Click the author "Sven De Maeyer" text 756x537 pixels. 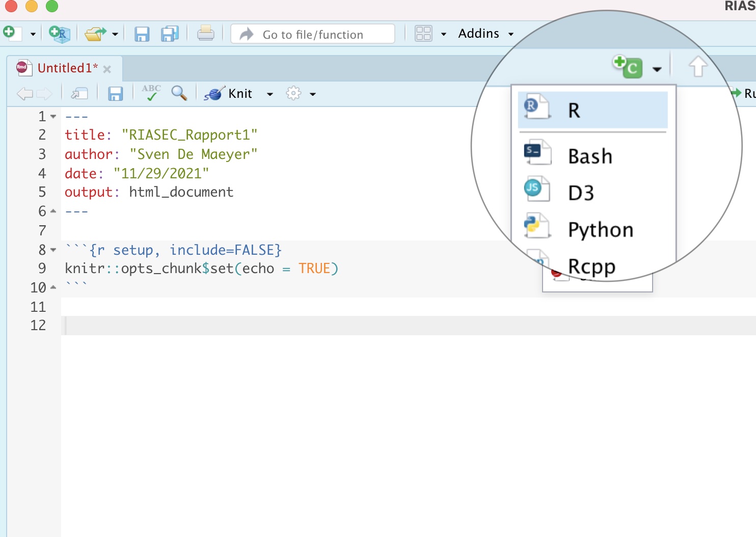pyautogui.click(x=194, y=154)
